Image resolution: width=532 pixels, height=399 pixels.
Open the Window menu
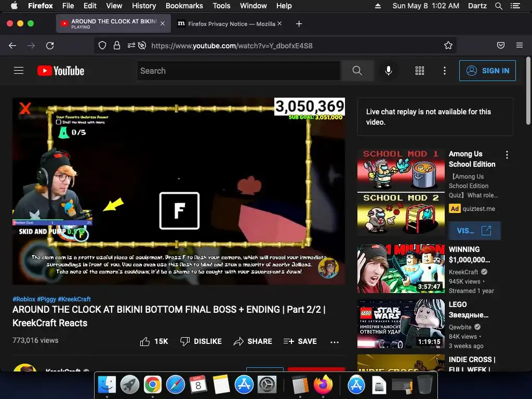pyautogui.click(x=253, y=6)
